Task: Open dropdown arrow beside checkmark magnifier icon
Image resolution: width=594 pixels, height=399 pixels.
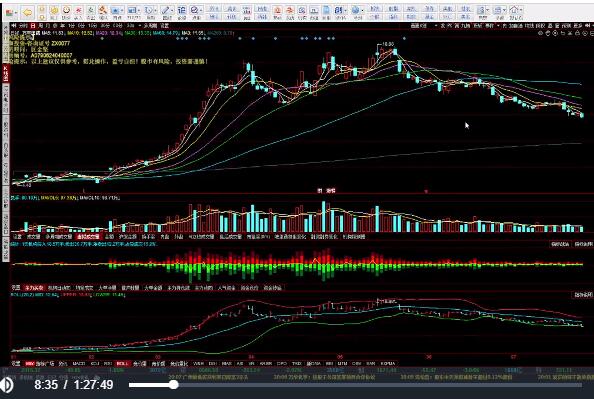Action: [201, 11]
